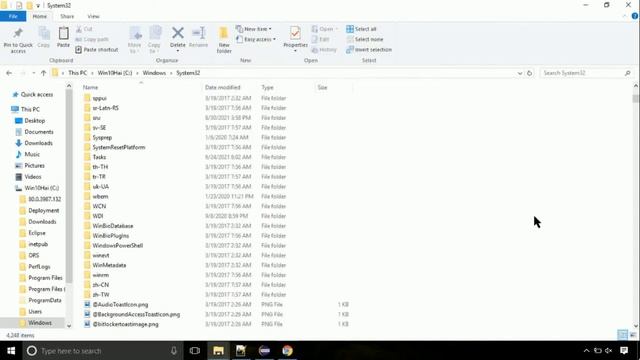Image resolution: width=640 pixels, height=360 pixels.
Task: Create a New folder from ribbon
Action: (224, 40)
